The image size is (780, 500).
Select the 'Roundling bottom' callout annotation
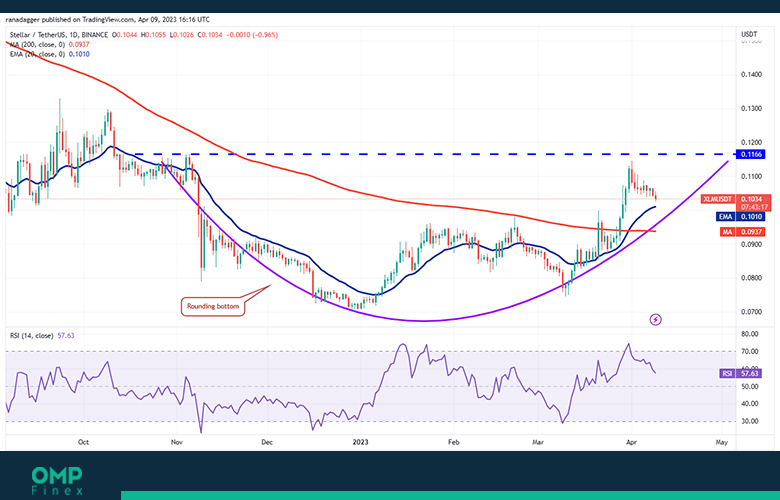[213, 306]
